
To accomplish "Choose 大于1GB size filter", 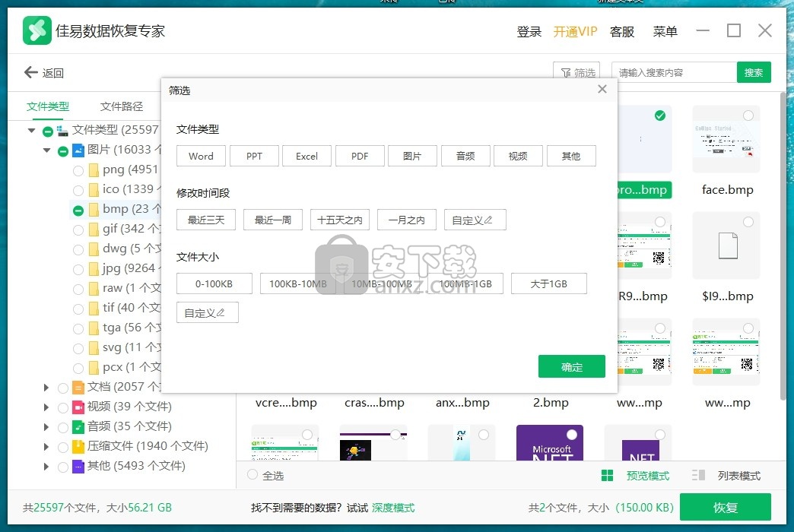I will tap(549, 283).
